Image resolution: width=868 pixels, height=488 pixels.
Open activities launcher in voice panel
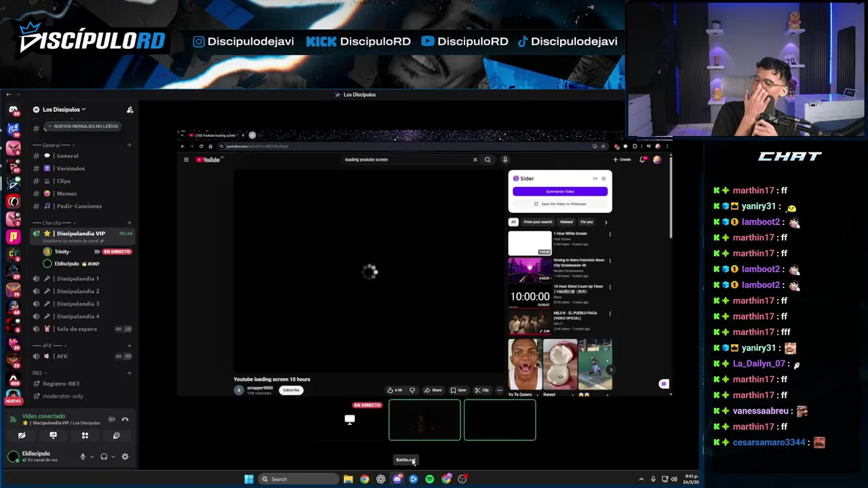pos(85,436)
